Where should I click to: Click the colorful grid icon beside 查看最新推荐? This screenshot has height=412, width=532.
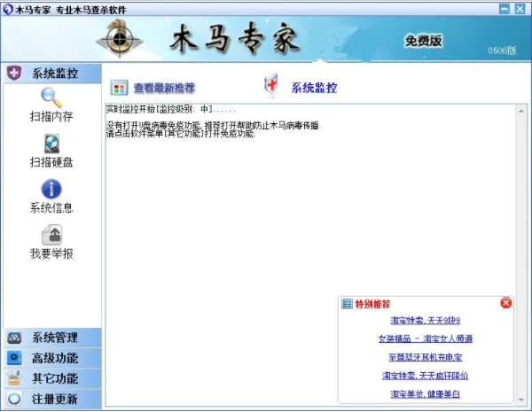click(119, 88)
